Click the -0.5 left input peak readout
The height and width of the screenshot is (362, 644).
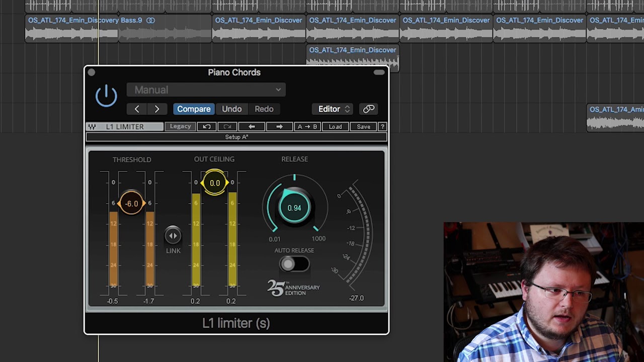pyautogui.click(x=112, y=301)
